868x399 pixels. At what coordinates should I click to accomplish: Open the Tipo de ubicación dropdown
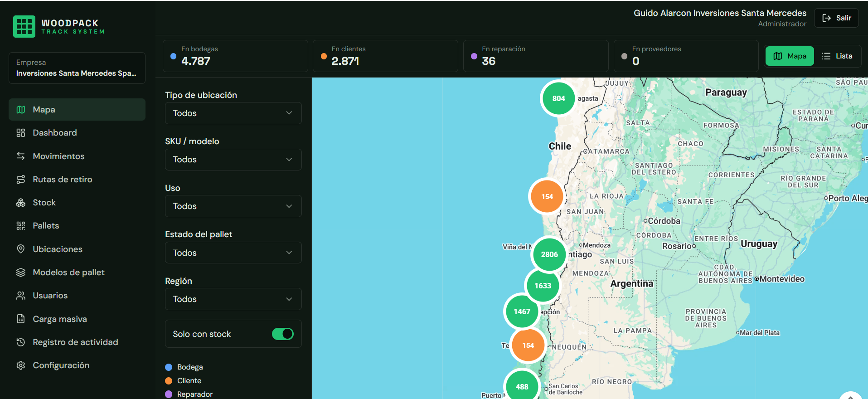(233, 113)
